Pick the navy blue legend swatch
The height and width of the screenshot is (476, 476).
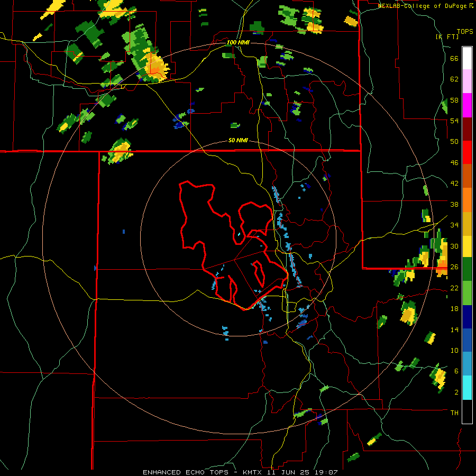point(467,317)
